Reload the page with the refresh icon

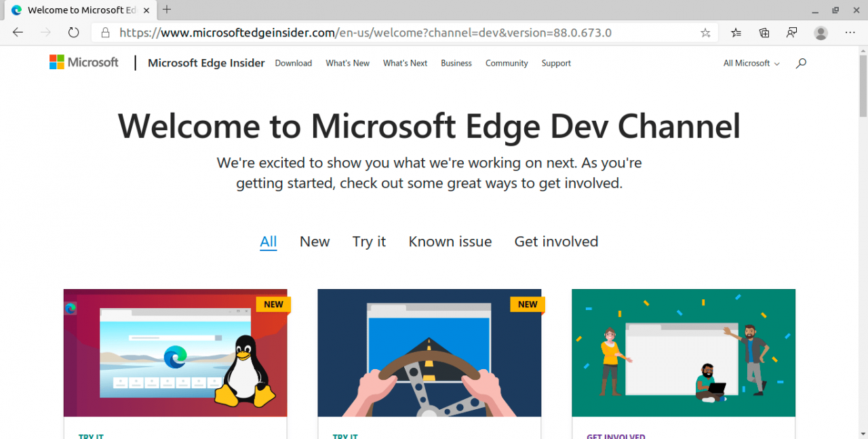[73, 32]
